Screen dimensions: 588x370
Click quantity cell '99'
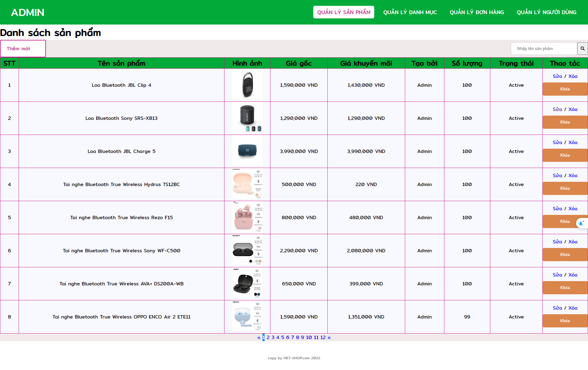point(467,317)
